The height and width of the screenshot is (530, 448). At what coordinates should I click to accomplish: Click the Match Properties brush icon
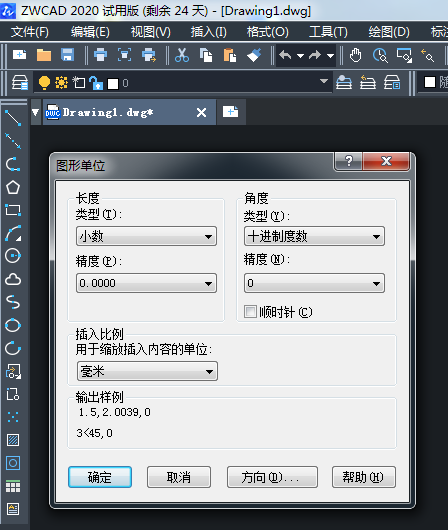click(x=254, y=55)
